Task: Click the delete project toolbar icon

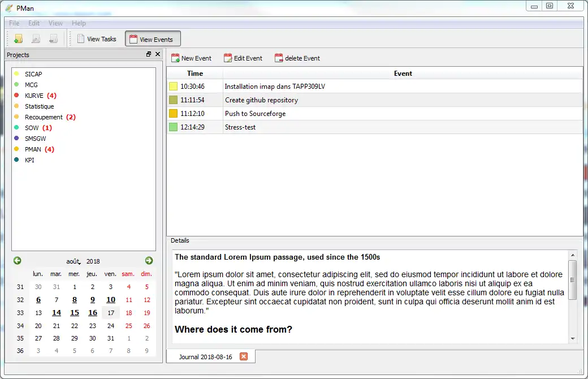Action: pos(54,38)
